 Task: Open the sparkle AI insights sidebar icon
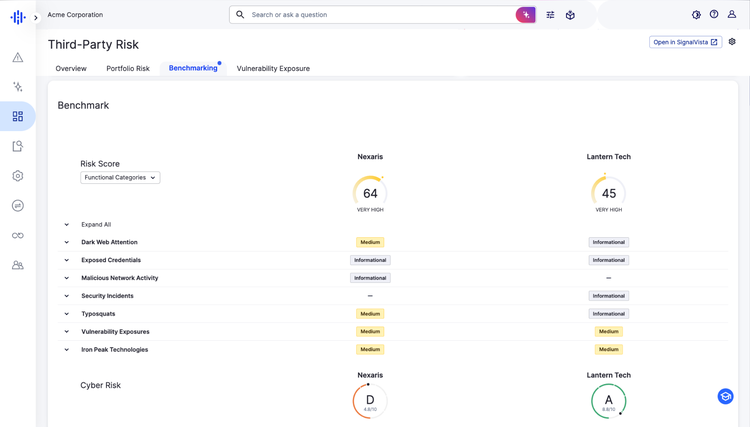click(18, 87)
